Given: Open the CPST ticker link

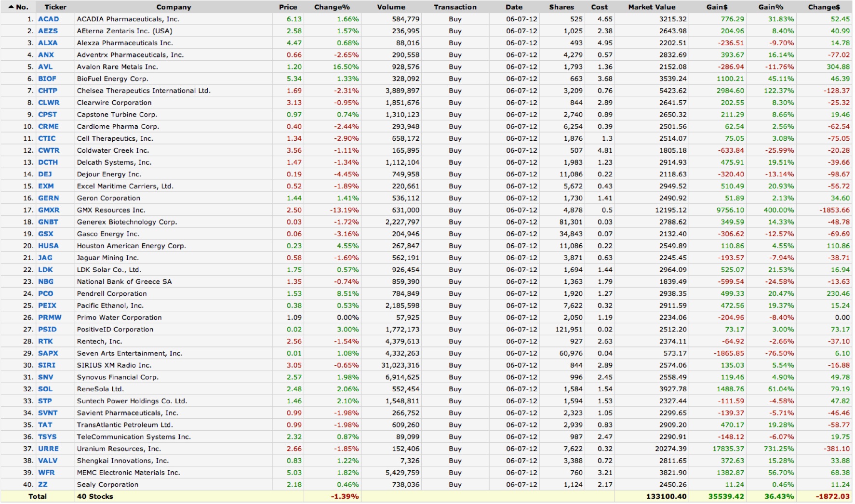Looking at the screenshot, I should [x=47, y=115].
